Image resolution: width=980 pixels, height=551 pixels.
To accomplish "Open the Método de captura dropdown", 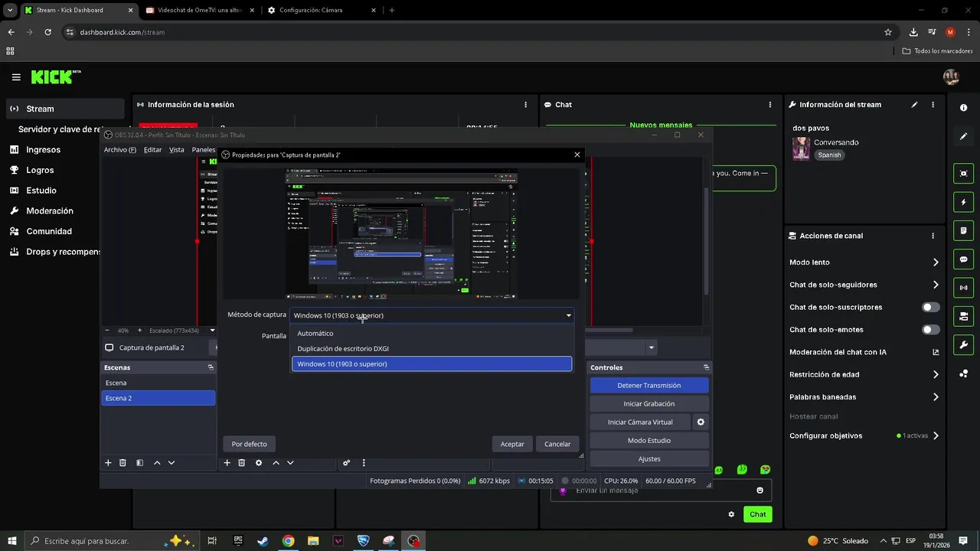I will pyautogui.click(x=432, y=315).
